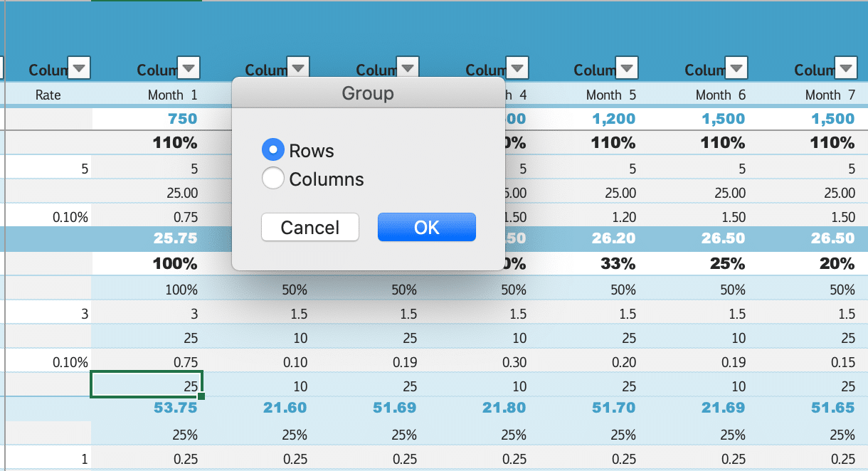Select the 1,200 cell under Month 5
Image resolution: width=868 pixels, height=471 pixels.
[x=613, y=119]
